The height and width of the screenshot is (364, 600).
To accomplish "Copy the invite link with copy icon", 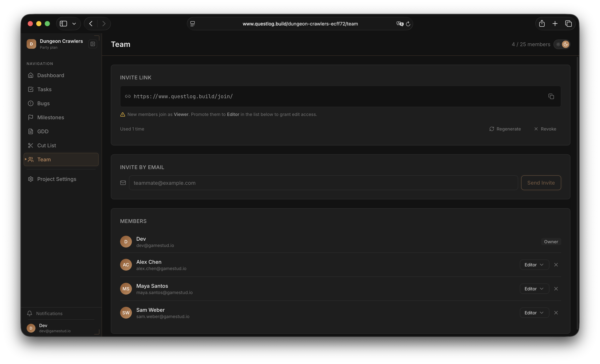I will tap(551, 96).
